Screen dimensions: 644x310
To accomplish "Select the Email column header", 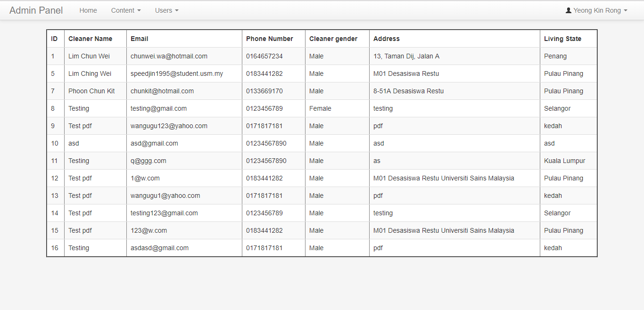I will pos(140,39).
